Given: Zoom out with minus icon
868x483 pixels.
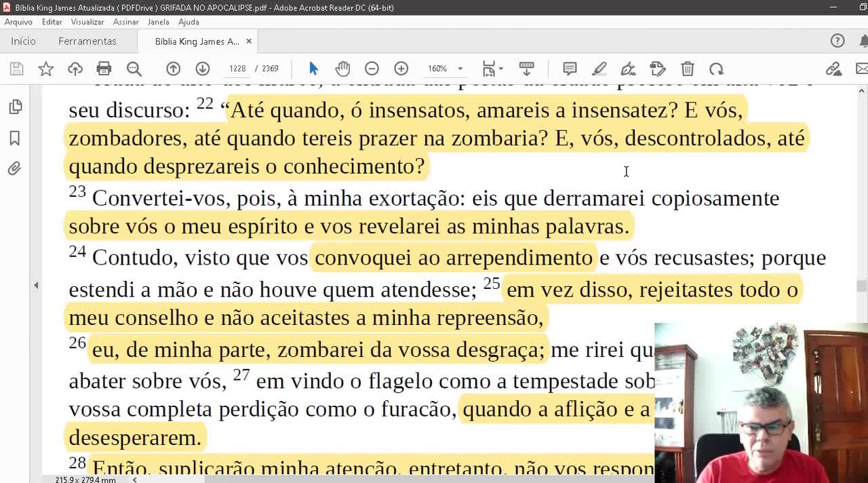Looking at the screenshot, I should point(372,69).
